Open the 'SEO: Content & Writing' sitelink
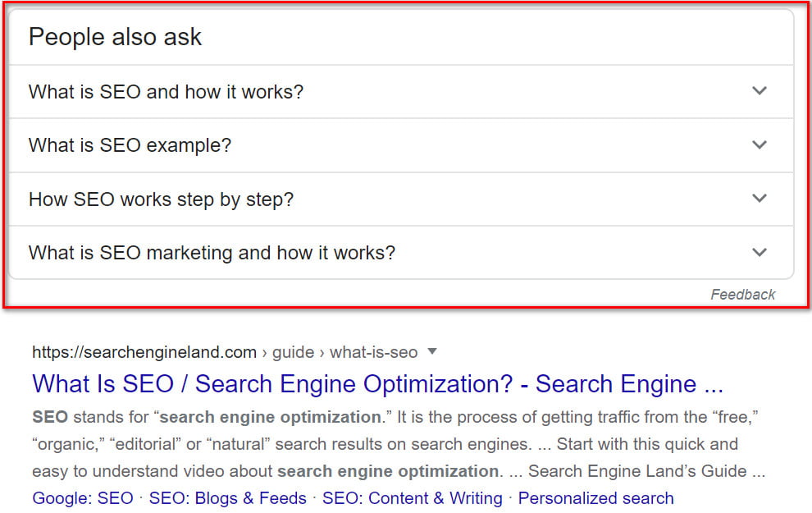This screenshot has height=513, width=812. [413, 498]
